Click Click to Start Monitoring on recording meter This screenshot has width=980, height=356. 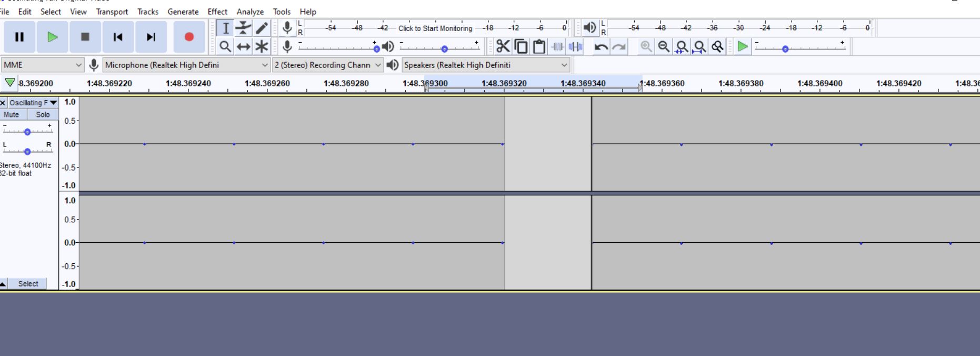(435, 28)
